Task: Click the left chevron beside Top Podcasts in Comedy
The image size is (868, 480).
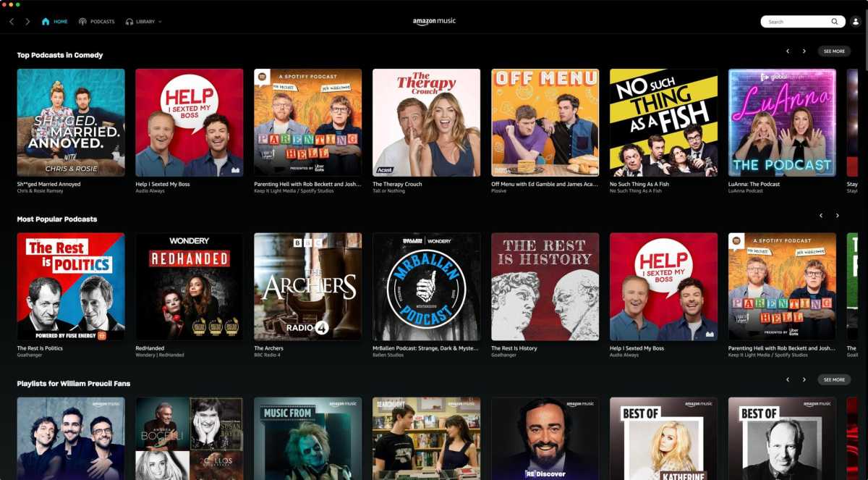Action: click(788, 51)
